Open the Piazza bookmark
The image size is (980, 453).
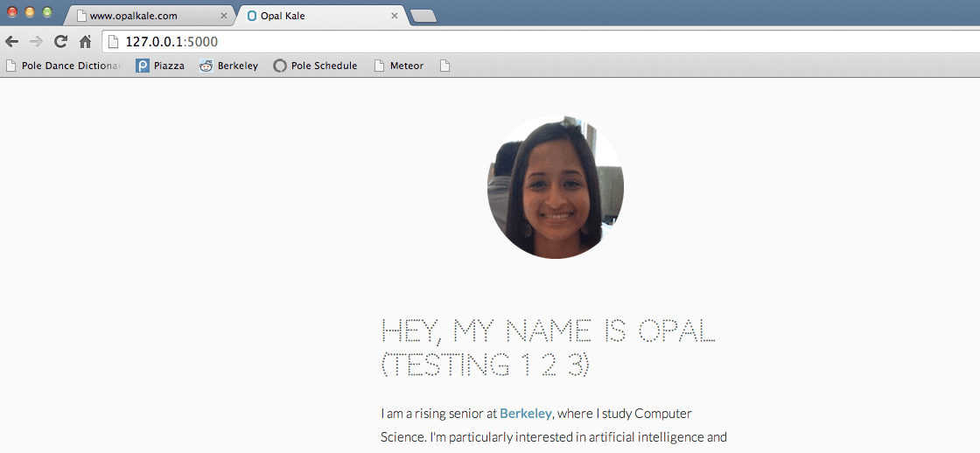click(160, 66)
